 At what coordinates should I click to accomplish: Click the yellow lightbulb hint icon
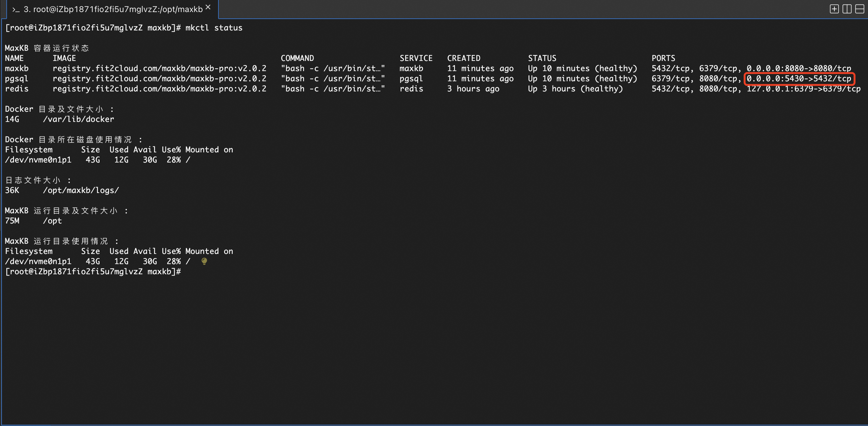click(204, 261)
